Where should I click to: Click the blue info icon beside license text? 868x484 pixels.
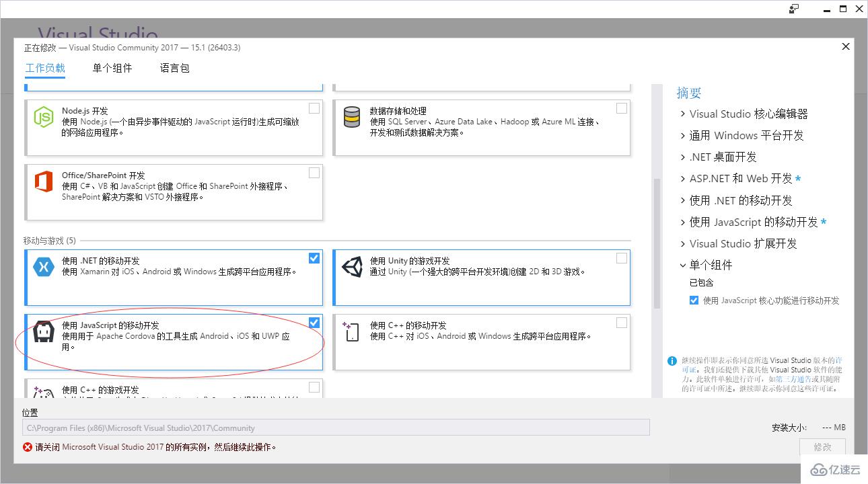pos(672,361)
